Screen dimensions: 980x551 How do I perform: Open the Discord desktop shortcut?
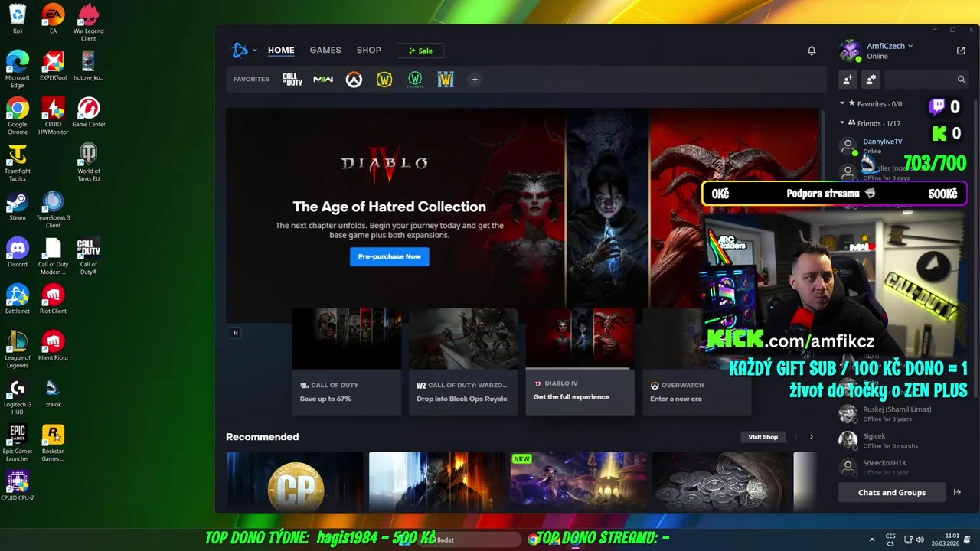point(18,253)
